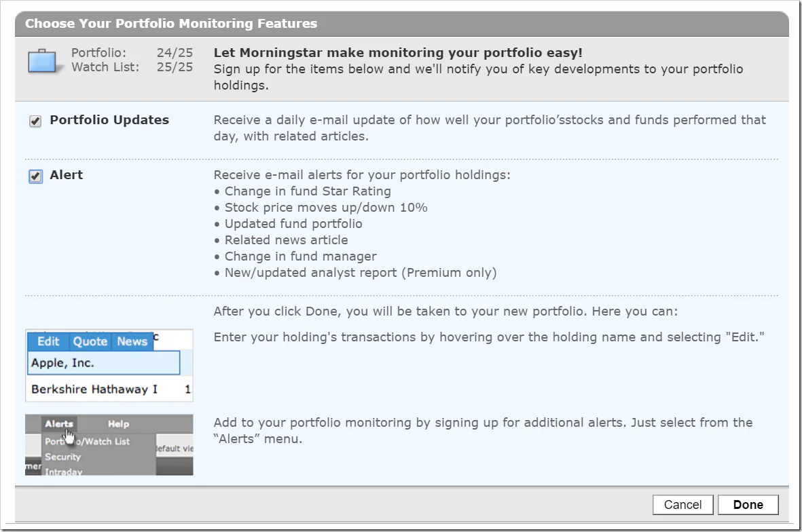Choose Portfolio/Watch List in the Alerts dropdown
The width and height of the screenshot is (802, 532).
point(87,441)
